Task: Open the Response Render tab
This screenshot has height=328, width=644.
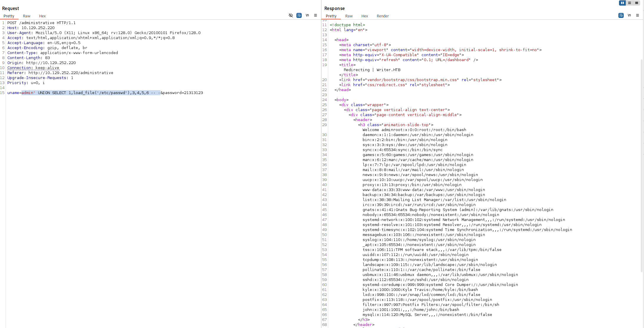Action: click(383, 16)
